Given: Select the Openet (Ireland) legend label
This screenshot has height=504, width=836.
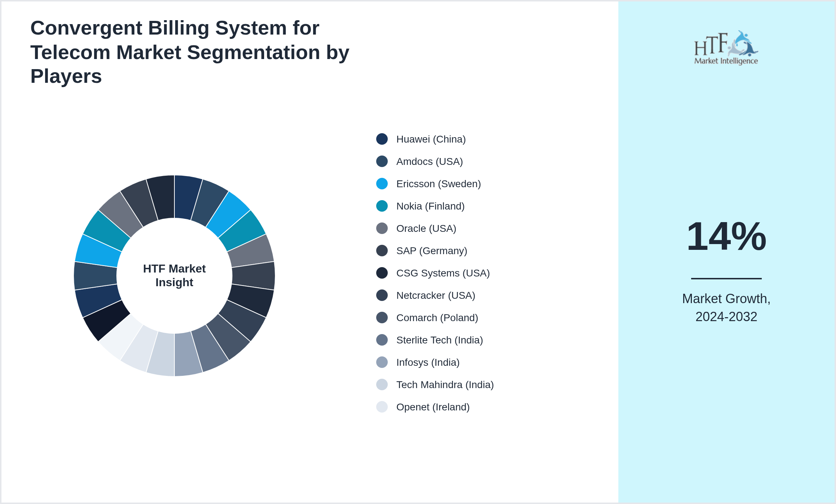Looking at the screenshot, I should point(433,407).
